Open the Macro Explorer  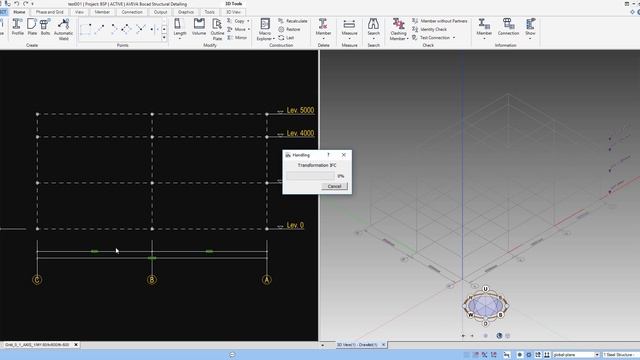[x=265, y=29]
